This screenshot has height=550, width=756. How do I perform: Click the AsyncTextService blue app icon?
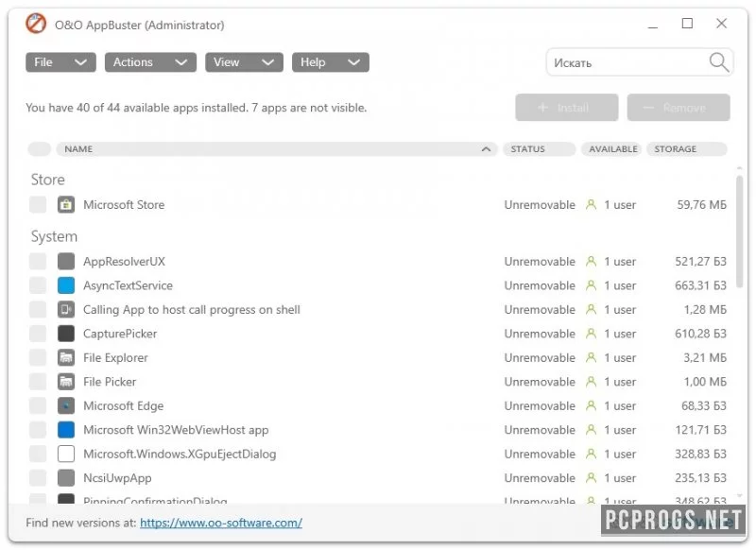click(66, 285)
